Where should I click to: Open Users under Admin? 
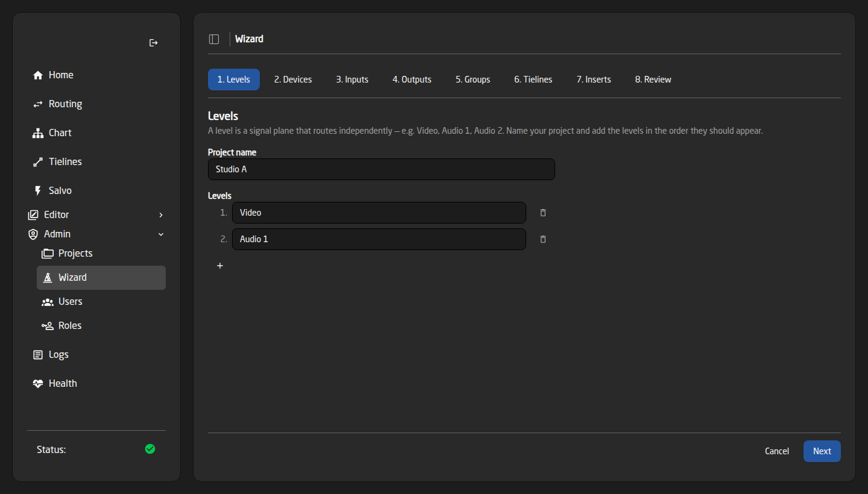(101, 302)
